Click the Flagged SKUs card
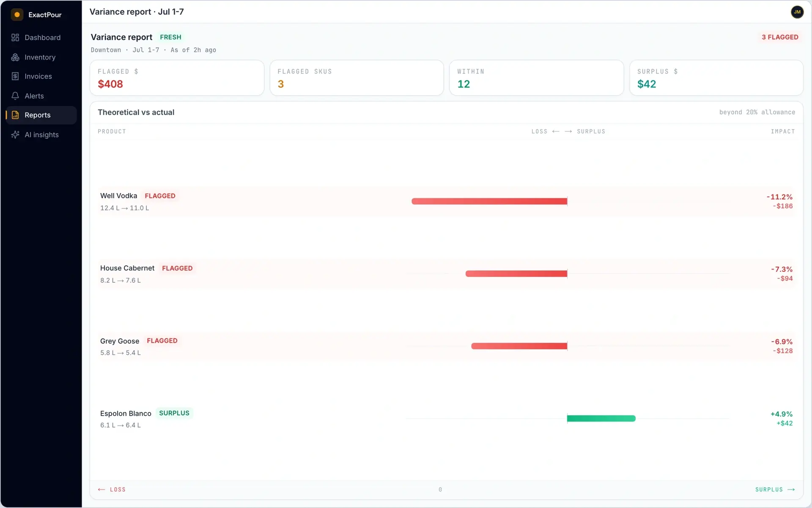Screen dimensions: 812x508 357,78
